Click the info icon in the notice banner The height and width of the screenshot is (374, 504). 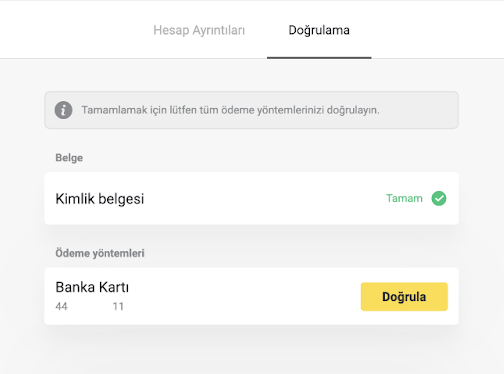coord(63,110)
